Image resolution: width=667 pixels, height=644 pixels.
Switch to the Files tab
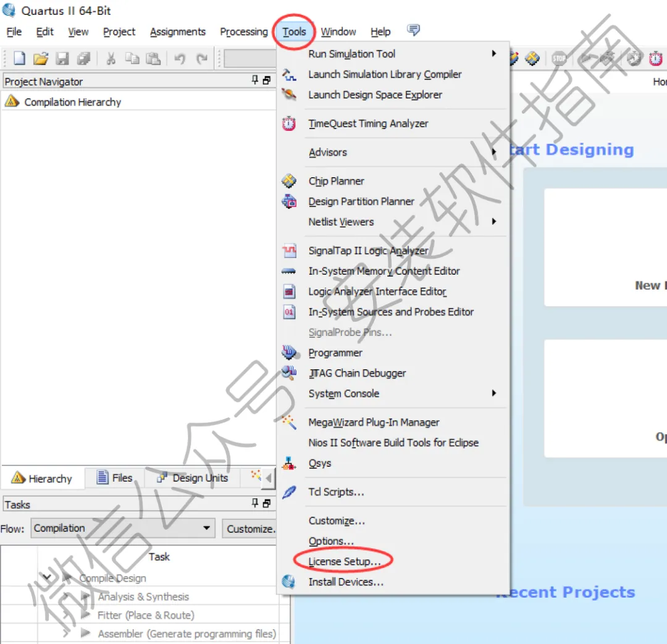click(x=115, y=478)
